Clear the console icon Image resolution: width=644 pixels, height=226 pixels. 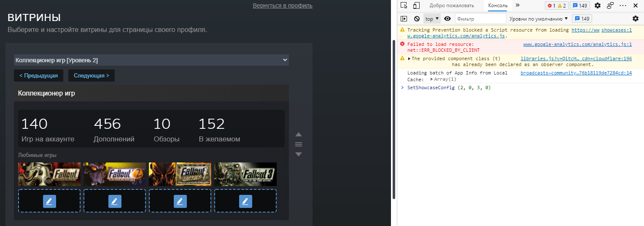[x=417, y=19]
